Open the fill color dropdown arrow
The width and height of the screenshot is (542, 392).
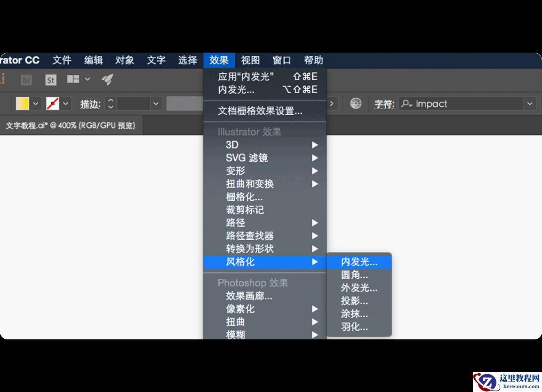[36, 103]
